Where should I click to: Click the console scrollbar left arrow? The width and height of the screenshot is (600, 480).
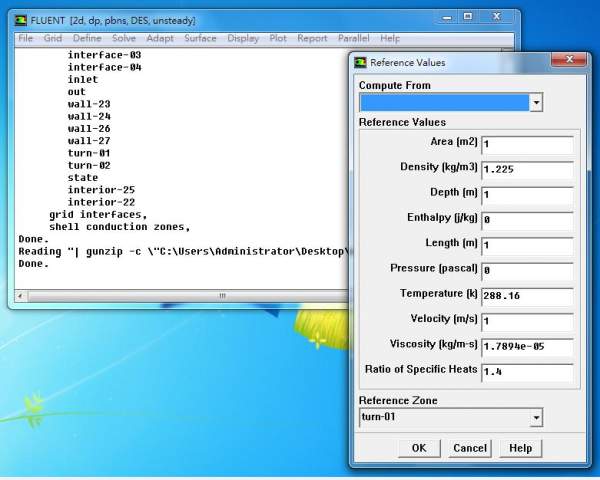pyautogui.click(x=21, y=296)
